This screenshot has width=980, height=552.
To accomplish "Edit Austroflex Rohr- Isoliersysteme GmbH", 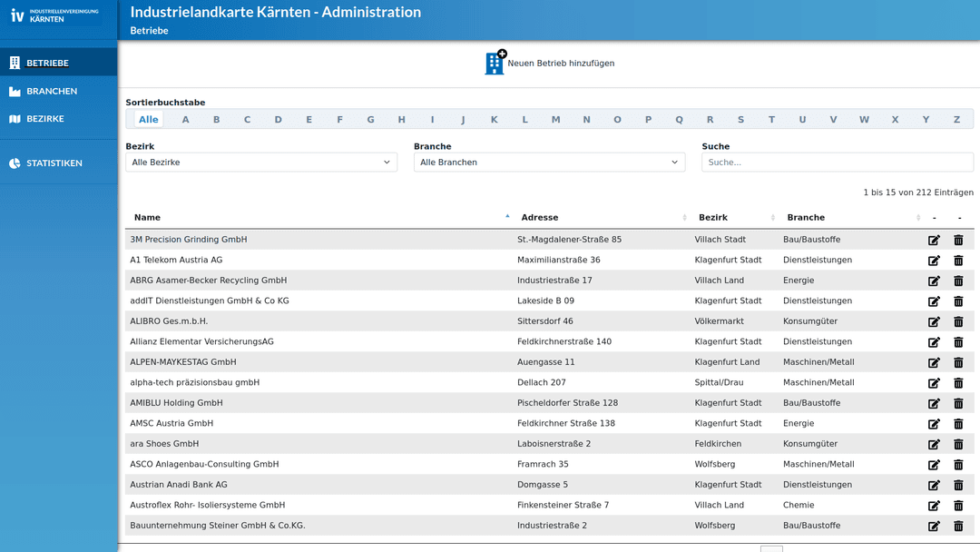I will (934, 505).
